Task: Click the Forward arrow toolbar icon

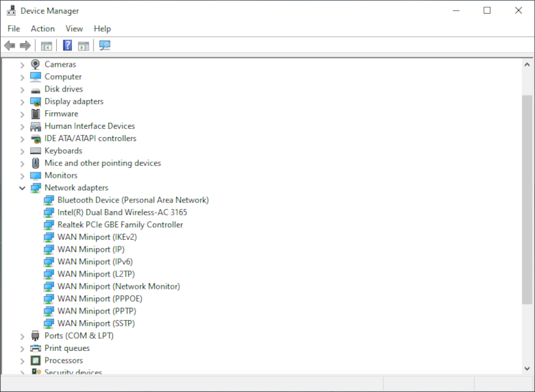Action: point(25,45)
